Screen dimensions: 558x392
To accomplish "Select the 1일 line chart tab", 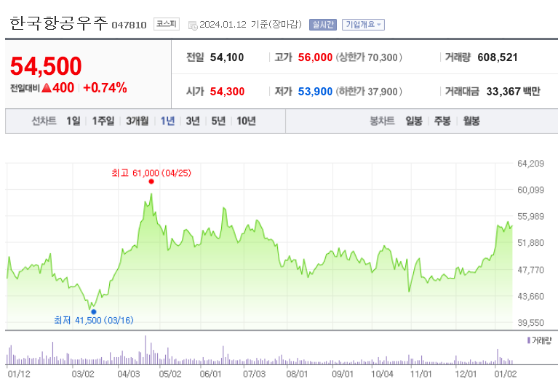I will point(73,121).
